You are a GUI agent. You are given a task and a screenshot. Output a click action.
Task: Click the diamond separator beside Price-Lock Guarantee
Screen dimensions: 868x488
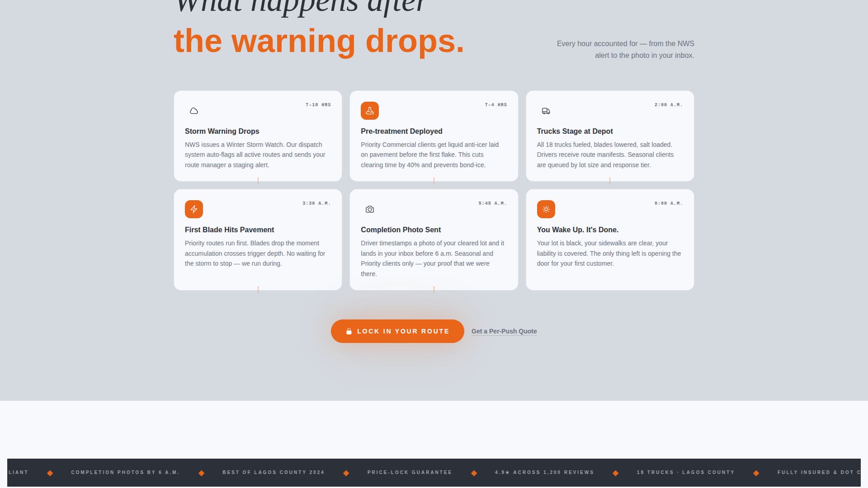pyautogui.click(x=474, y=473)
